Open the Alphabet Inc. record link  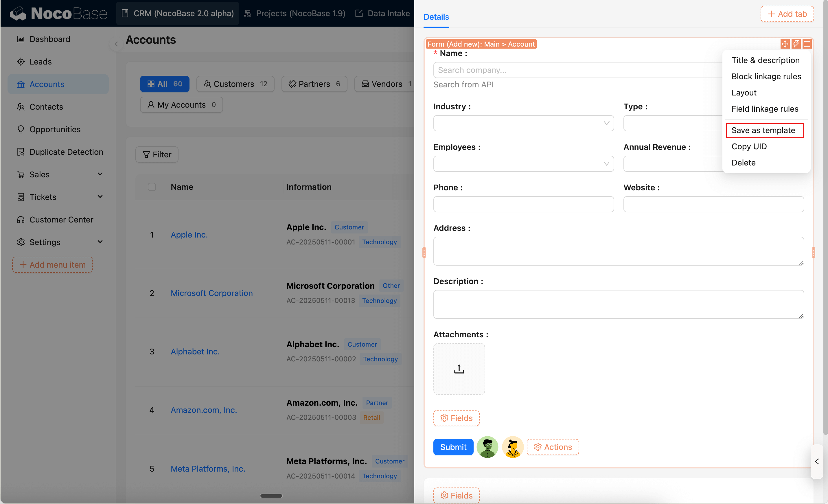(x=195, y=352)
